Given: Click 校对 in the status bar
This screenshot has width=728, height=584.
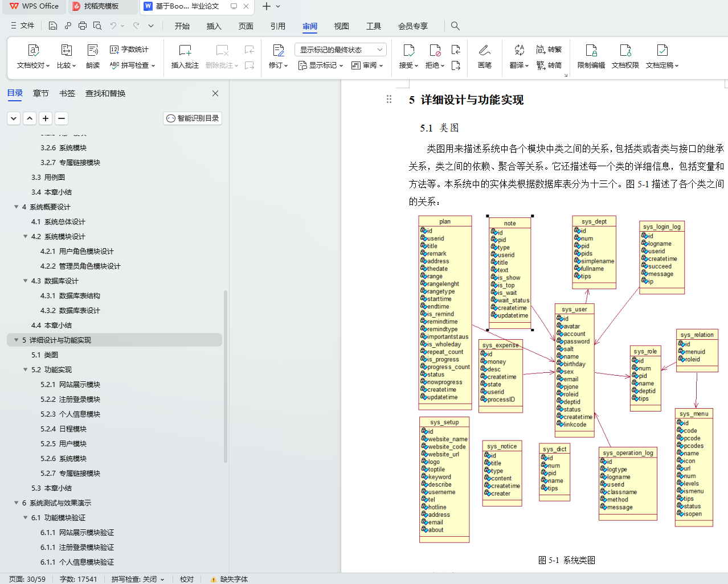Looking at the screenshot, I should point(187,579).
